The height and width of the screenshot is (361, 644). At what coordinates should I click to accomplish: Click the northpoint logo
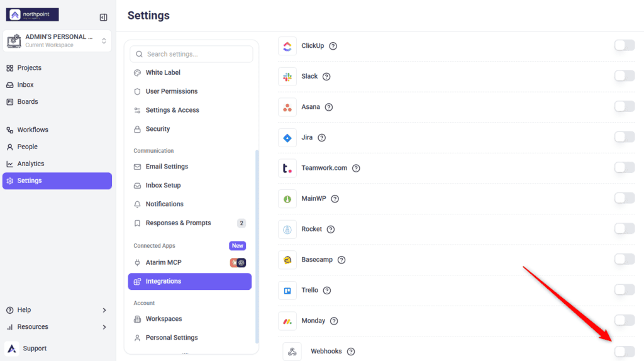click(33, 15)
